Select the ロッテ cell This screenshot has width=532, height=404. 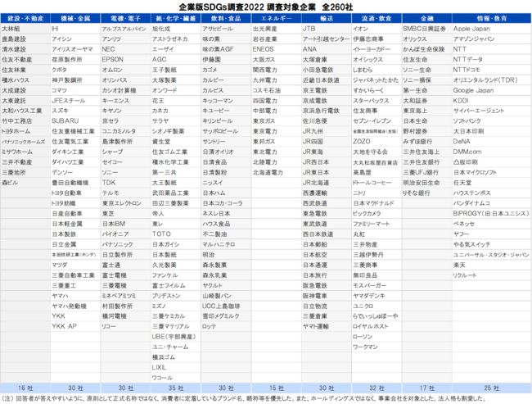click(x=226, y=326)
